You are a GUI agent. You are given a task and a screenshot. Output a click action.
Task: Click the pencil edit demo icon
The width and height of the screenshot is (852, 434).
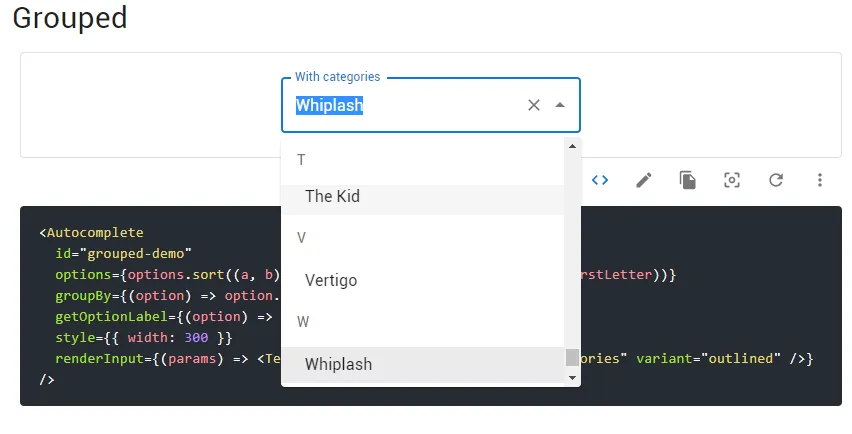point(644,180)
